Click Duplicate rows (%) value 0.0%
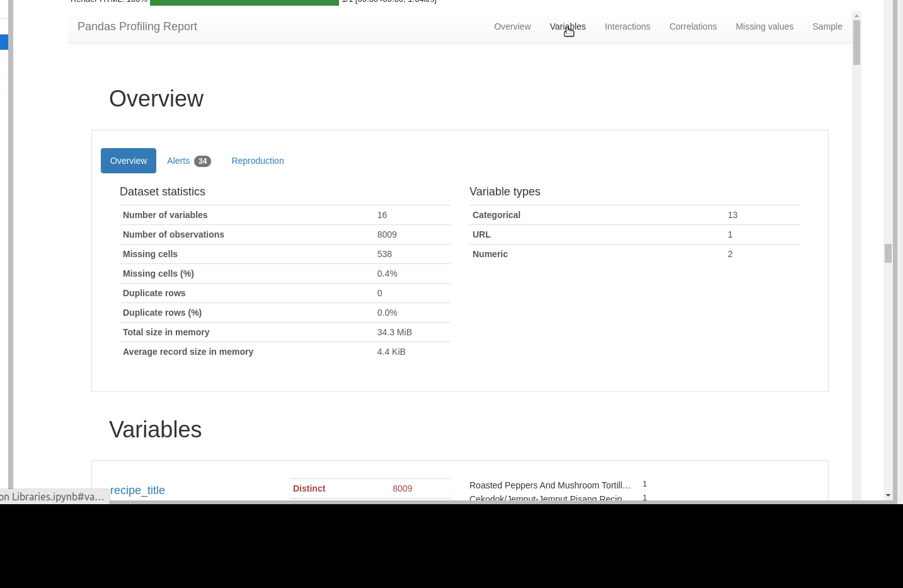Viewport: 903px width, 588px height. coord(387,313)
